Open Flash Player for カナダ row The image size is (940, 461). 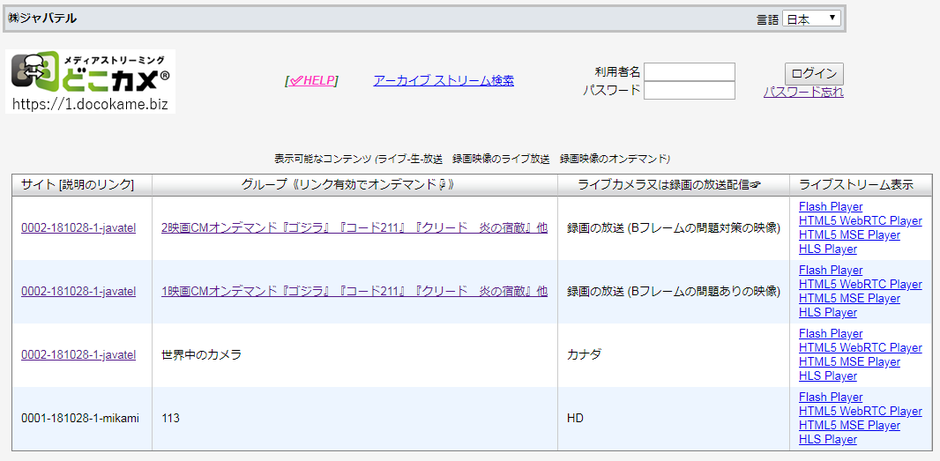click(x=830, y=334)
